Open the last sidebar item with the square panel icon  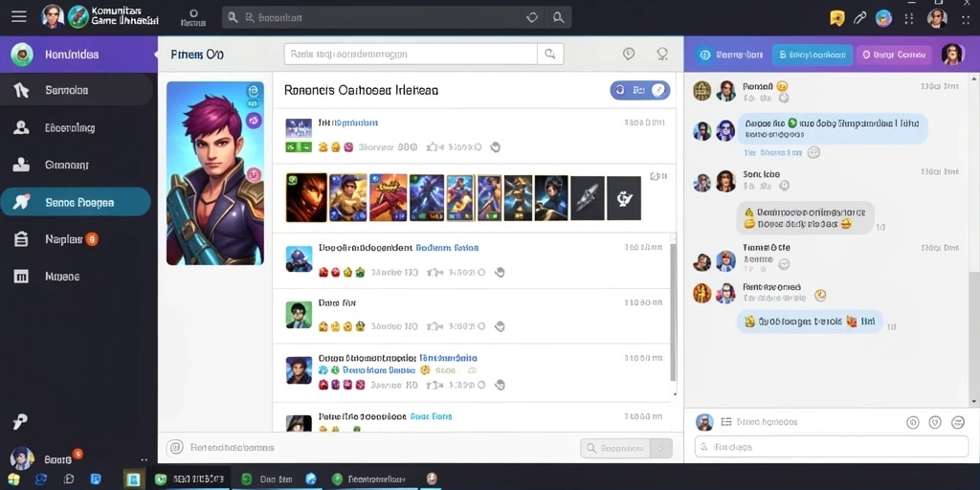[x=77, y=277]
